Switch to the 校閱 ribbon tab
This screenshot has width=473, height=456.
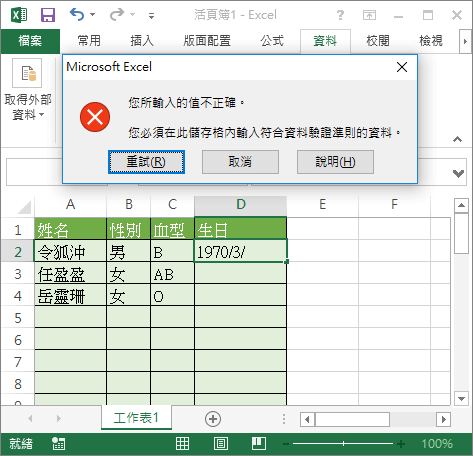click(x=378, y=41)
